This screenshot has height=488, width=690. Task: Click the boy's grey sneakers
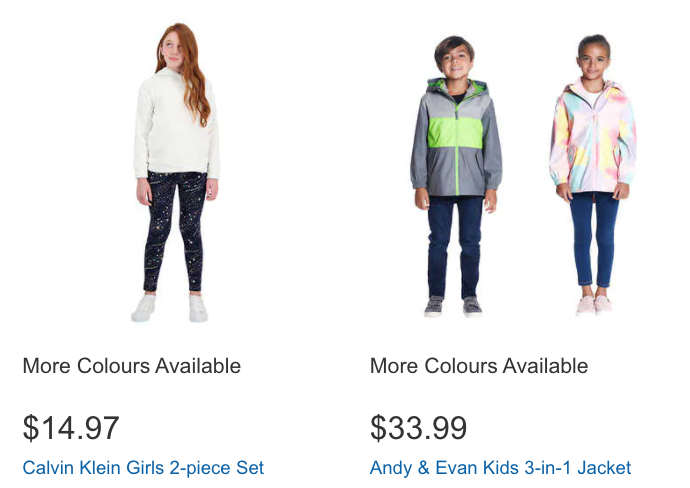point(453,307)
